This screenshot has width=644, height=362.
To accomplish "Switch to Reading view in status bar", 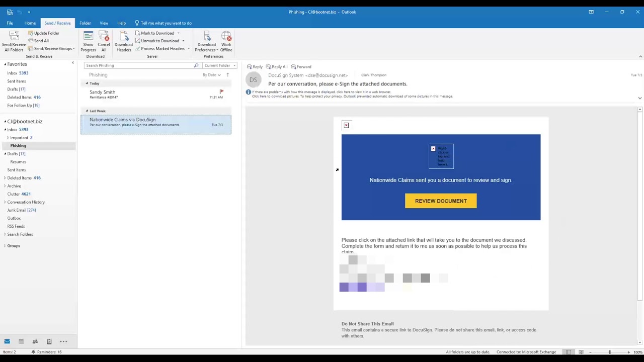I will click(581, 352).
